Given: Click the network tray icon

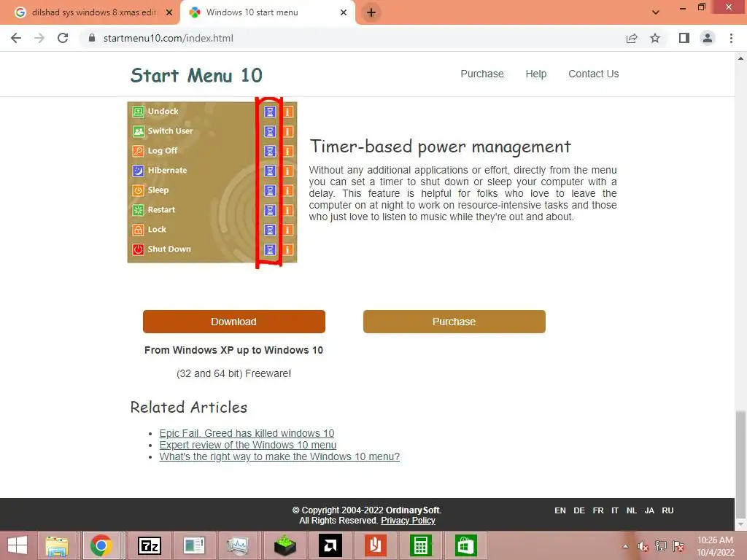Looking at the screenshot, I should click(x=661, y=546).
